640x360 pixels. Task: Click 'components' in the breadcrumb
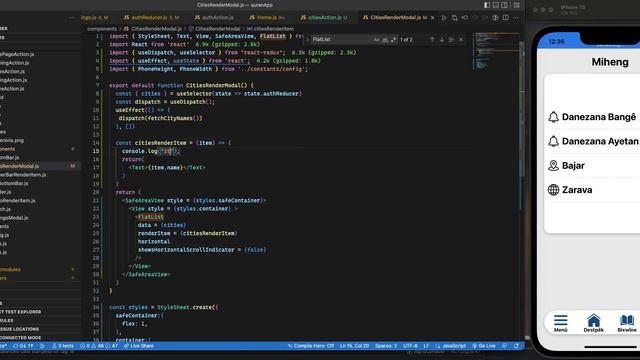(102, 29)
